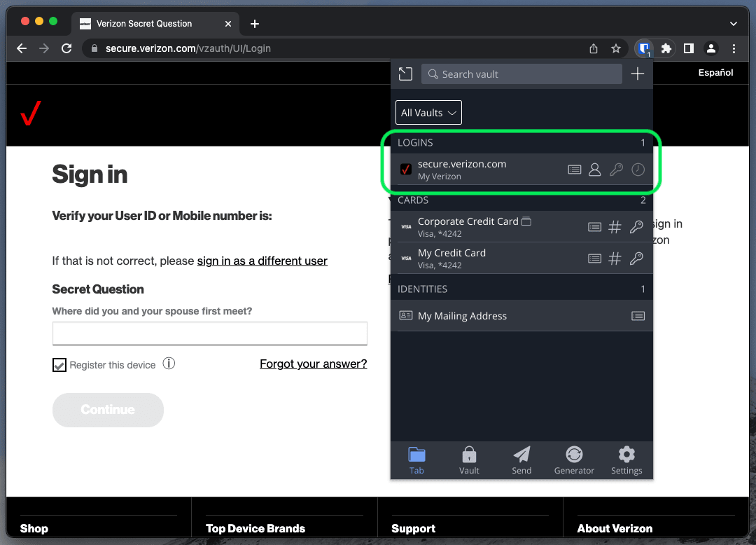Open the Generator section
The height and width of the screenshot is (545, 756).
[x=574, y=461]
